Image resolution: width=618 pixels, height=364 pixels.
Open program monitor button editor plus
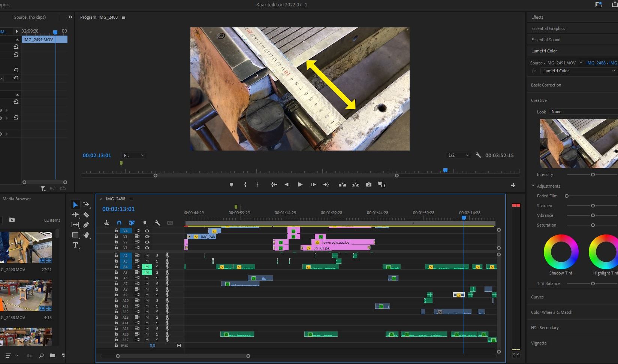(x=513, y=185)
